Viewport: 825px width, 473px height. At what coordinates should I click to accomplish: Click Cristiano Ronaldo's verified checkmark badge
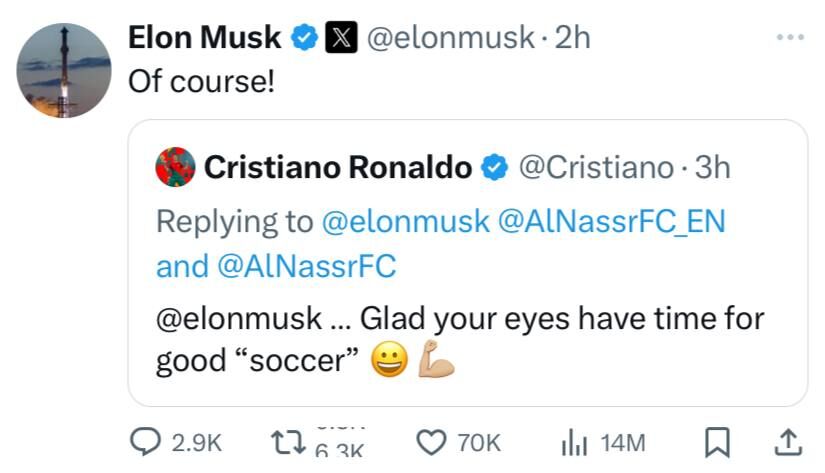[494, 168]
